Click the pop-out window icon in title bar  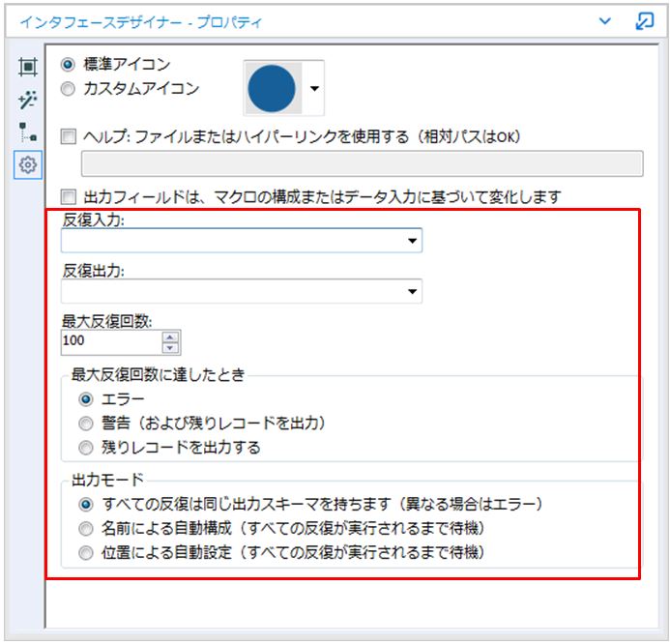pos(644,20)
